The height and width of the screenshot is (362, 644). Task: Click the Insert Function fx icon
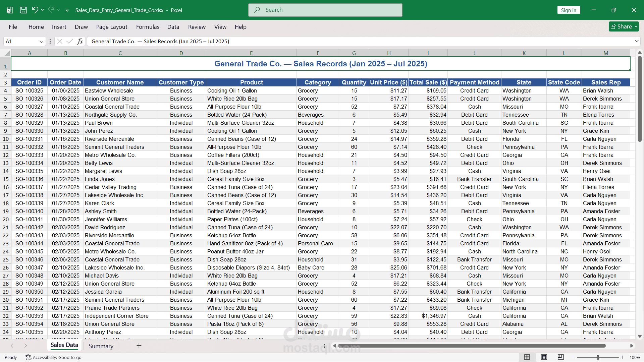point(80,41)
